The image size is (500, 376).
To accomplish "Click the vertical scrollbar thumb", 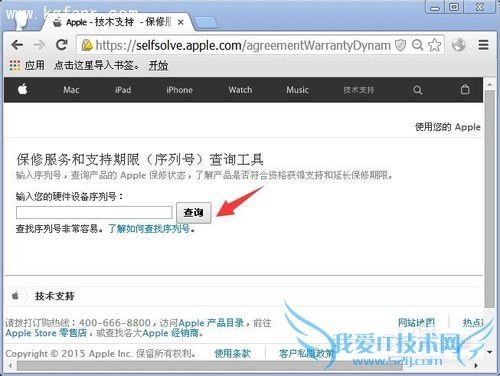I will (x=489, y=199).
